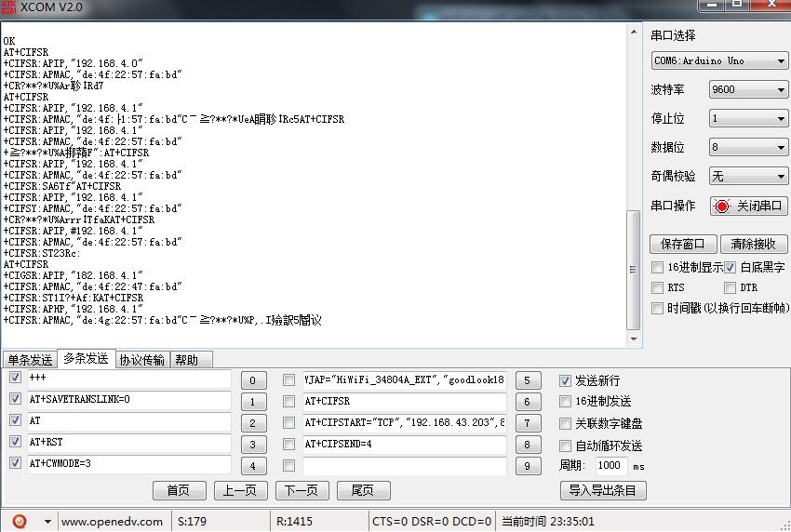Click 保存窗口 to save window
Viewport: 791px width, 532px height.
[683, 244]
